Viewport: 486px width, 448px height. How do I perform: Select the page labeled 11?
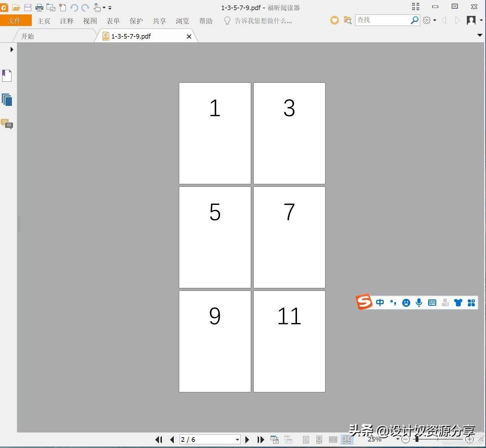[289, 341]
